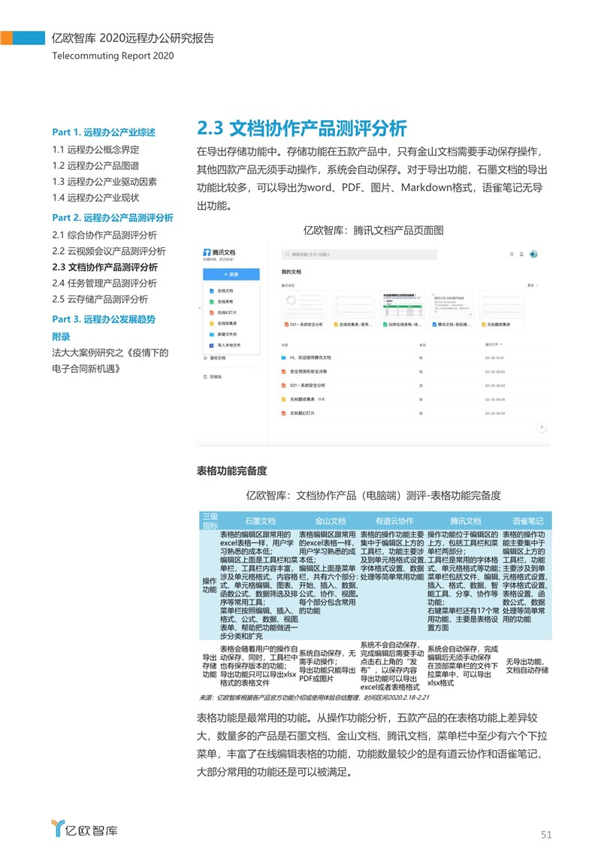The height and width of the screenshot is (868, 601).
Task: Click the Tencent Docs logo in the figure
Action: coord(219,252)
